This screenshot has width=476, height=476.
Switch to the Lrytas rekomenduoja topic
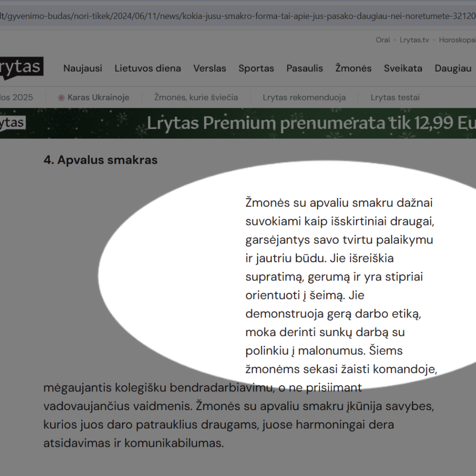(304, 98)
